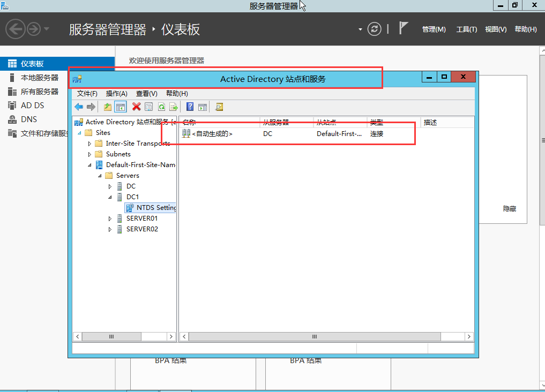
Task: Click the 描述 column header
Action: tap(447, 122)
